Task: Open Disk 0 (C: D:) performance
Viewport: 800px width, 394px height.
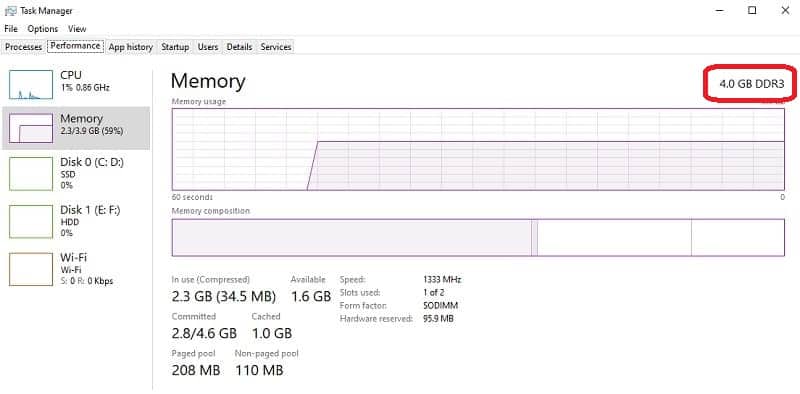Action: pyautogui.click(x=76, y=174)
